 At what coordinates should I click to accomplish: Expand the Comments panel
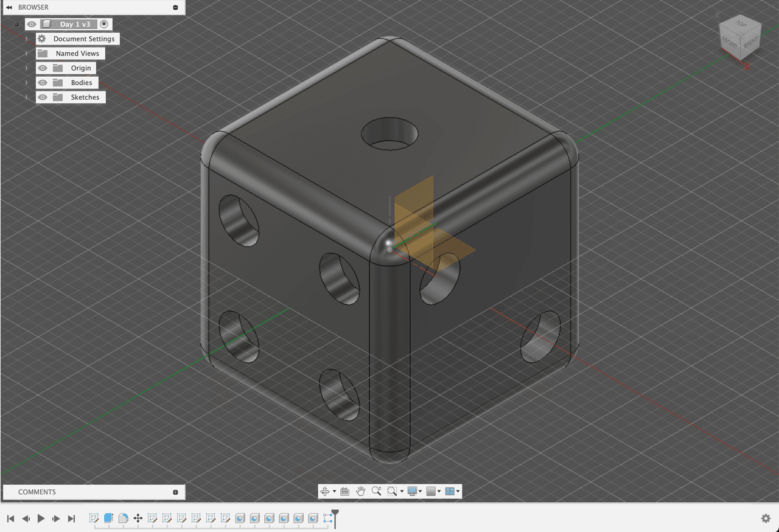coord(175,492)
